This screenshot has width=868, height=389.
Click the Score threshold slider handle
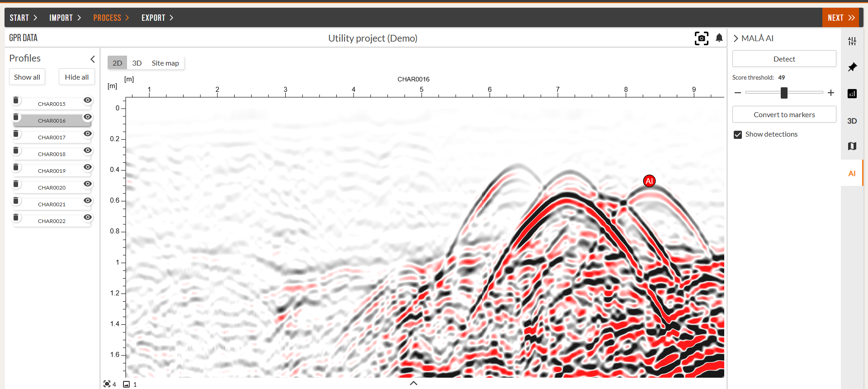(x=784, y=93)
